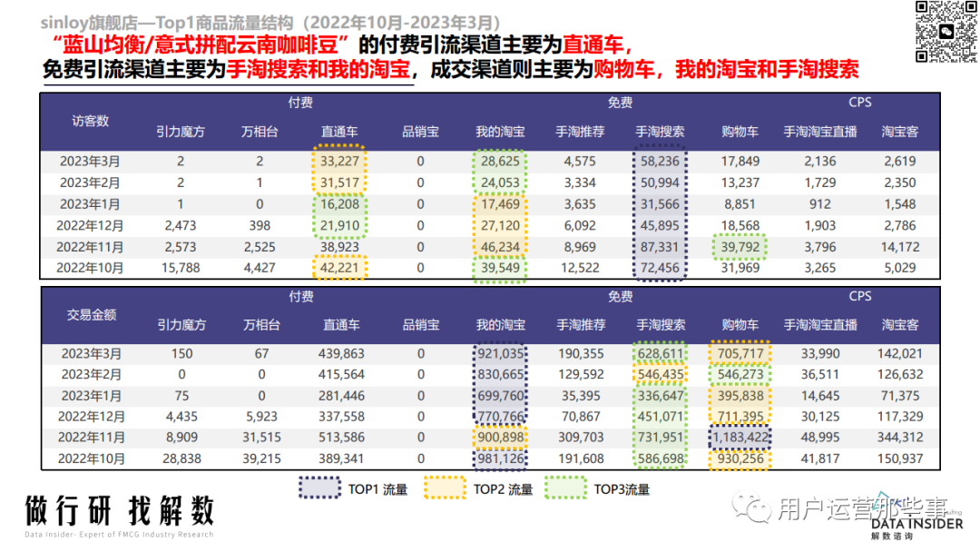Select the TOP1 流量 purple legend swatch
The image size is (980, 552).
(320, 488)
